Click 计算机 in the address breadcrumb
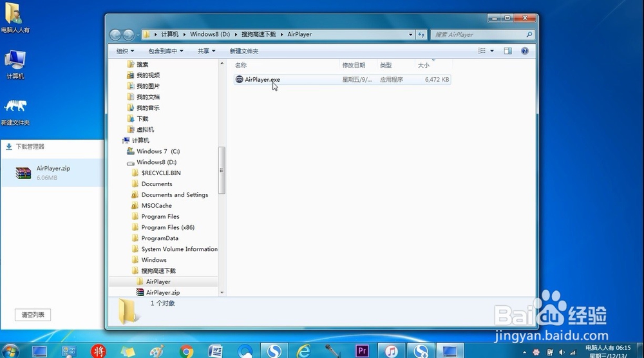The height and width of the screenshot is (358, 644). (x=169, y=35)
